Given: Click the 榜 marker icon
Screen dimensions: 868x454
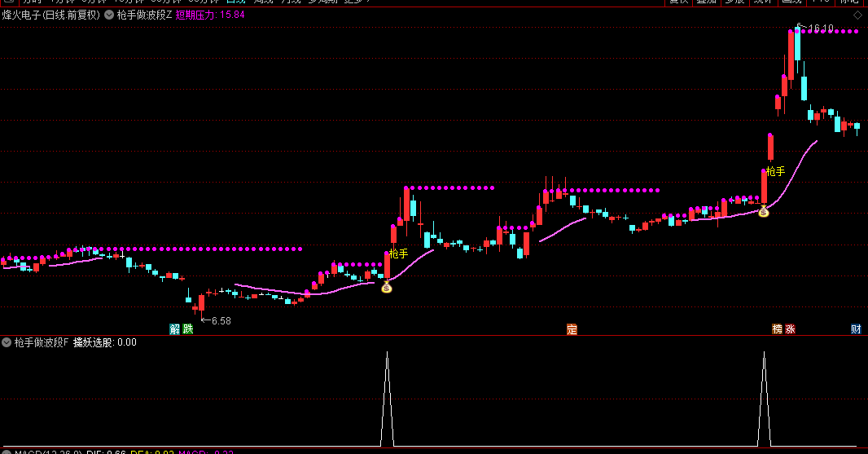Looking at the screenshot, I should [x=778, y=329].
